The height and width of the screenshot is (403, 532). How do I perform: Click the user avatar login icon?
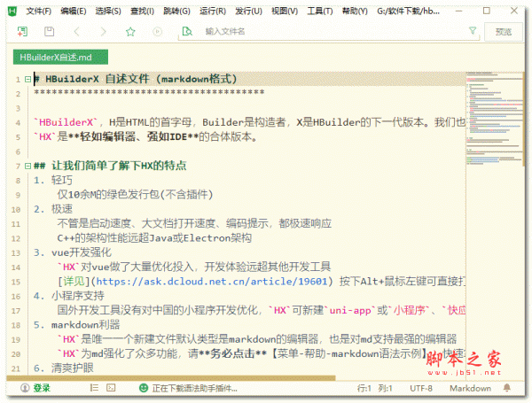click(25, 388)
